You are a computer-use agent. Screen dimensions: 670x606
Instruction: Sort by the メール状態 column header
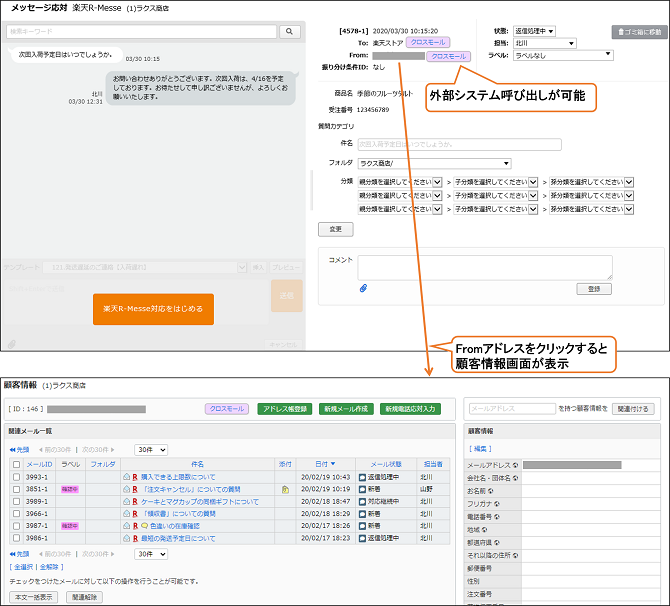[386, 465]
